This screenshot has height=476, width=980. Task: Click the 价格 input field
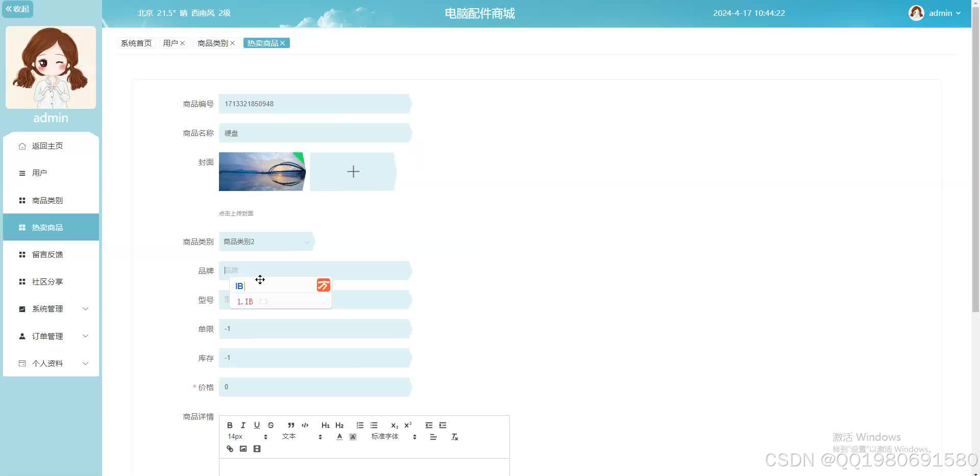315,387
